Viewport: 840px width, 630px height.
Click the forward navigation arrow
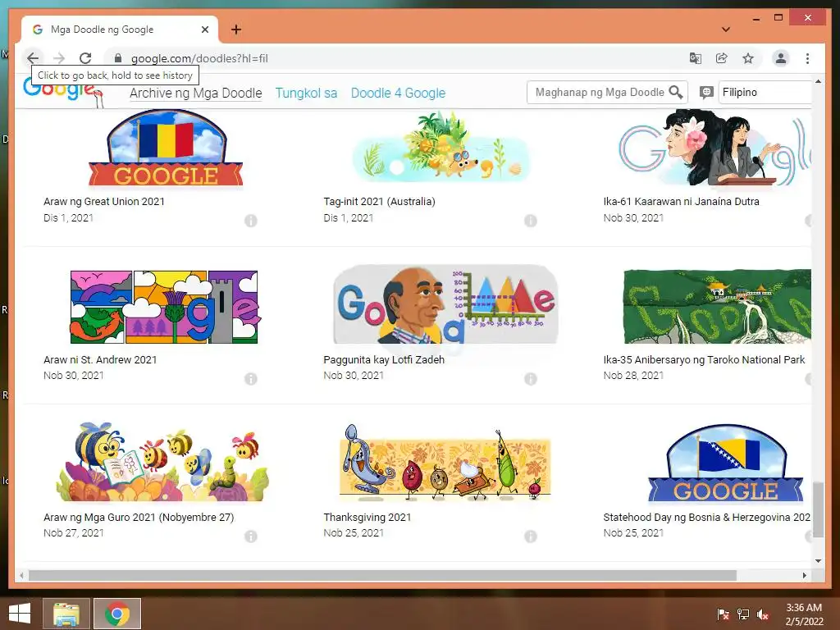[59, 58]
